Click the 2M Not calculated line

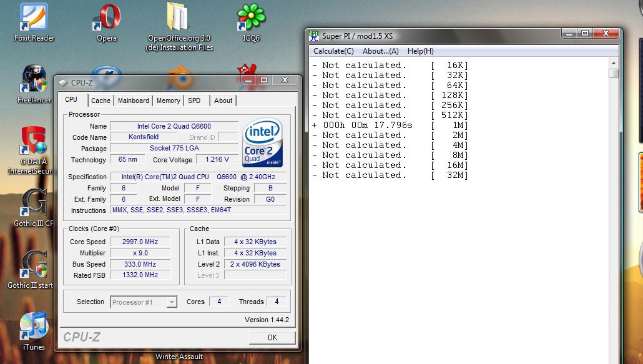click(390, 135)
